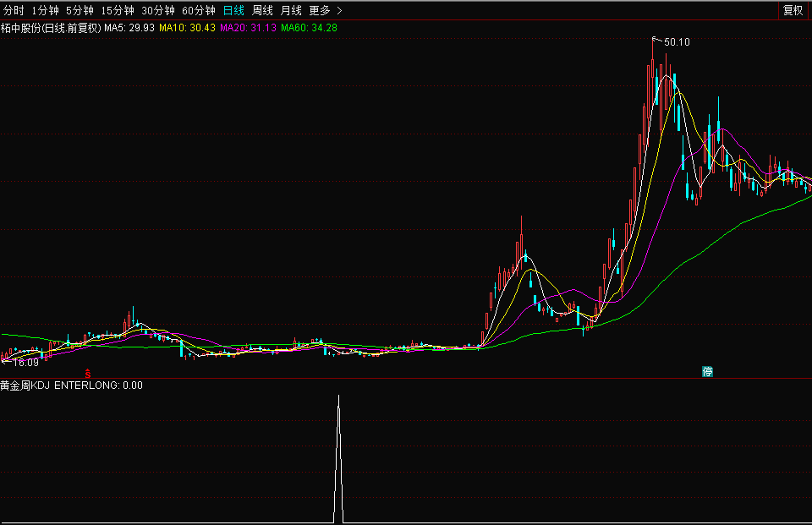
Task: Select the 日线 daily chart tab
Action: pos(233,10)
